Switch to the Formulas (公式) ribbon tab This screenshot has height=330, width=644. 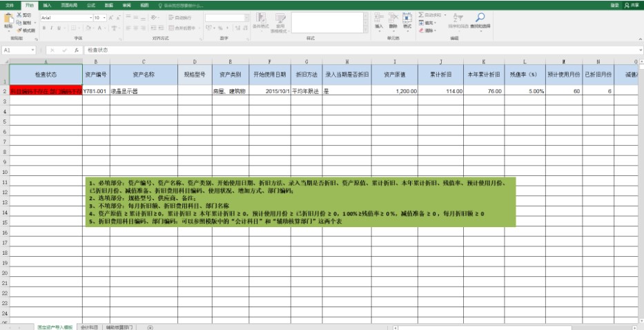tap(91, 6)
